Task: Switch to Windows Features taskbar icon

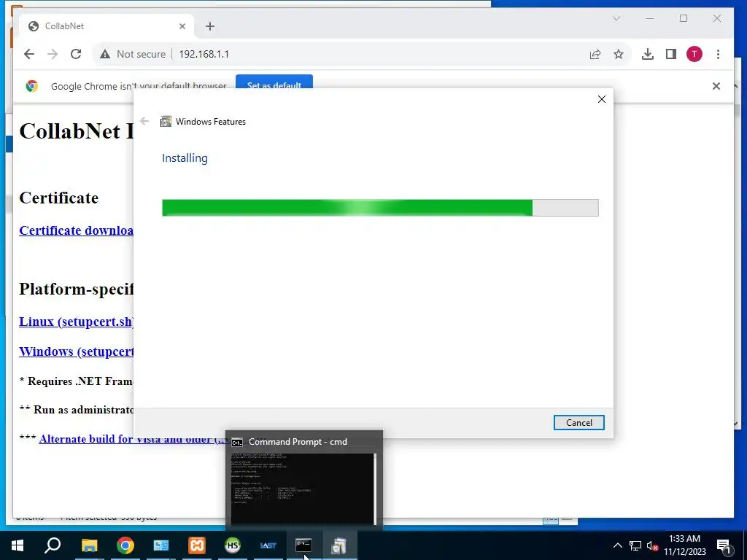Action: (x=339, y=545)
